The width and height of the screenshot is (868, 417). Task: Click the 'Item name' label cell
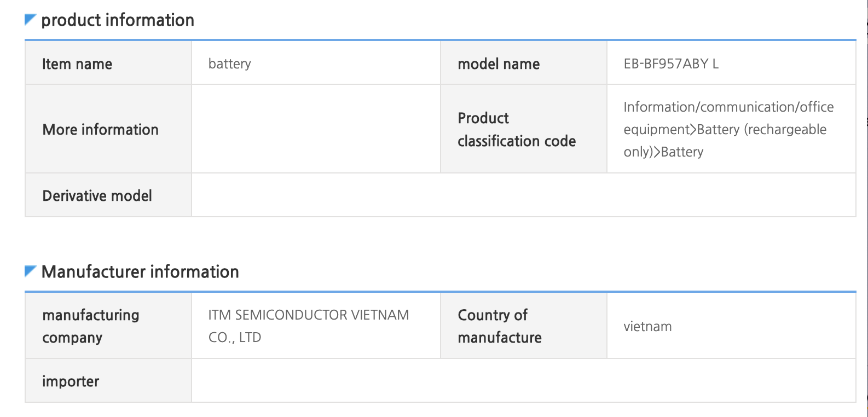[x=77, y=64]
